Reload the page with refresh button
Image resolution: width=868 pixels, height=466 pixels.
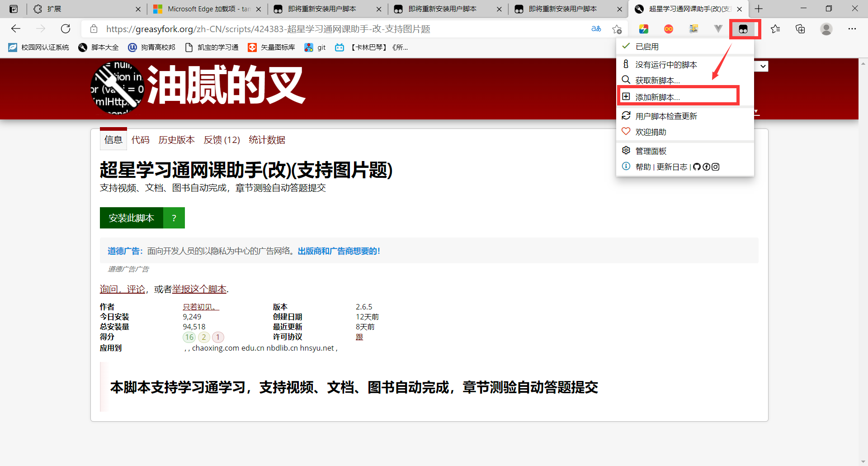click(x=66, y=29)
